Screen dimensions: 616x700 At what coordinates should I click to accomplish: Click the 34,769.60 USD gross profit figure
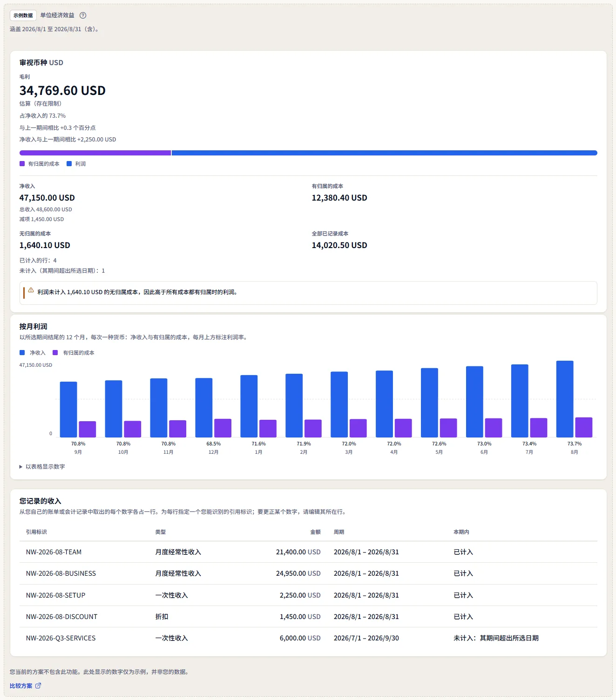click(x=62, y=90)
